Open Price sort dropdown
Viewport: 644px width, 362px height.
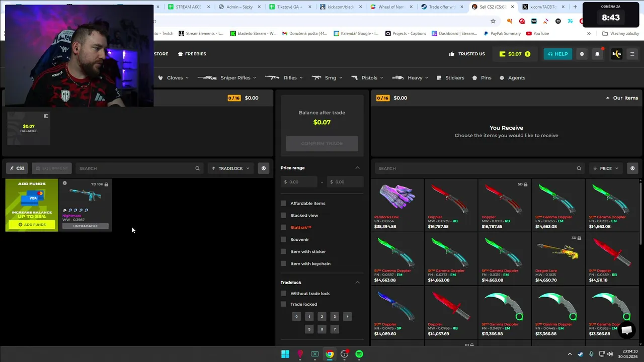(606, 168)
